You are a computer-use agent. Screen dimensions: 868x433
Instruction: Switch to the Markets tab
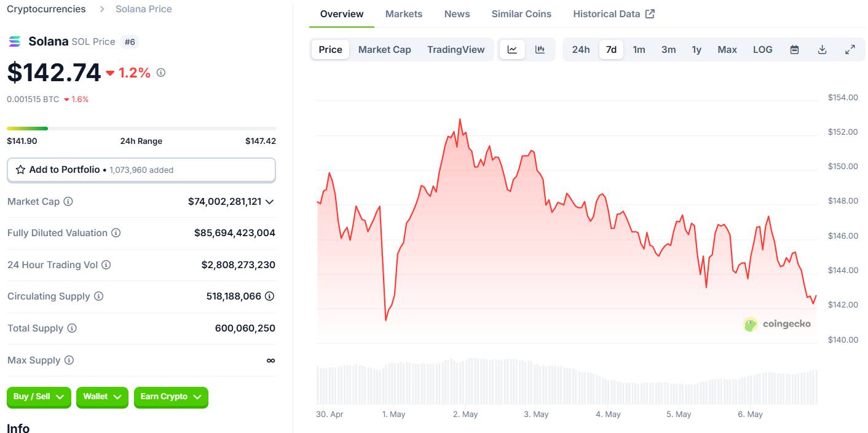pyautogui.click(x=404, y=14)
